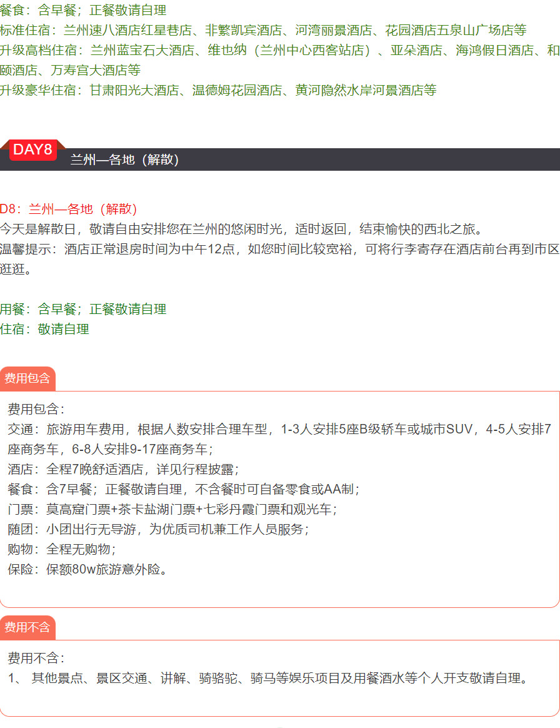560x728 pixels.
Task: Click the continuation line 座商务车，6-8人安排9-17座商务车
Action: point(111,449)
